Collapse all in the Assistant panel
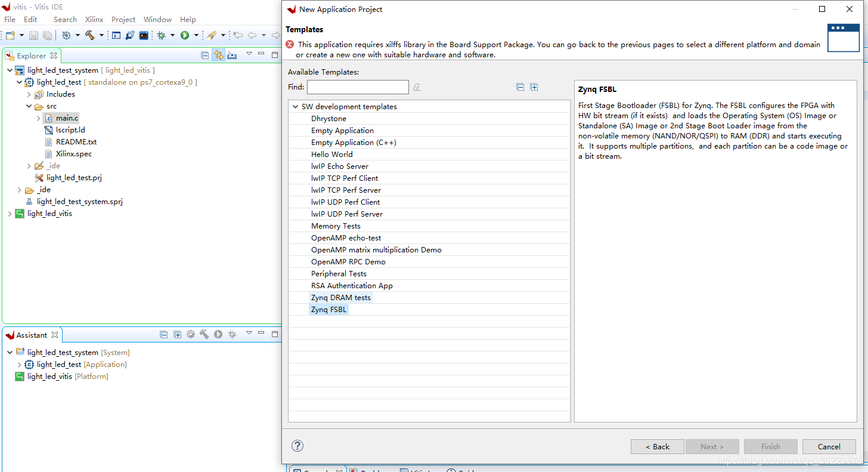Viewport: 868px width, 472px height. pyautogui.click(x=164, y=335)
